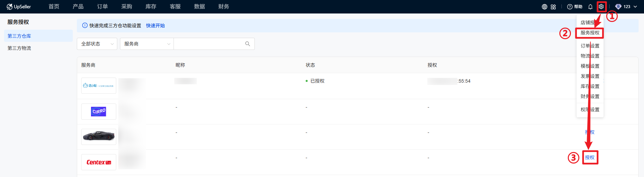
Task: Click the CIRRO provider logo
Action: pyautogui.click(x=99, y=112)
